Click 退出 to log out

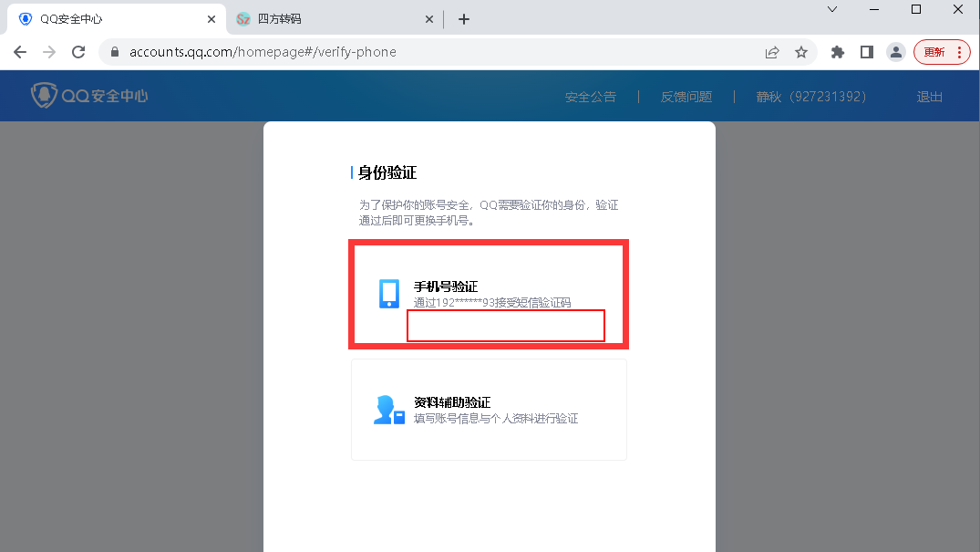[930, 97]
